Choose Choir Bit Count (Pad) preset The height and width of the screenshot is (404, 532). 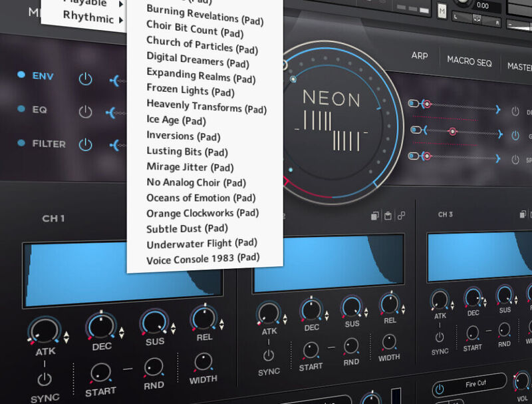[x=195, y=29]
